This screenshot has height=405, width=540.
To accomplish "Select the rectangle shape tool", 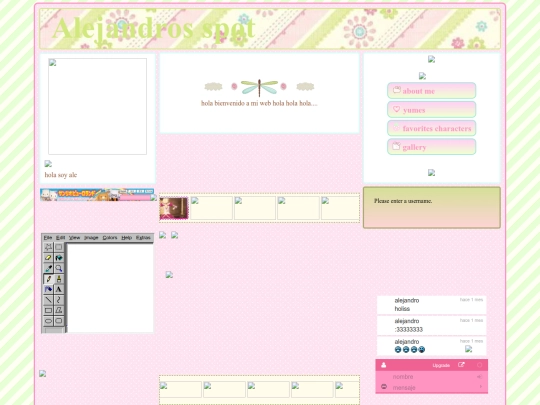I will (x=48, y=310).
